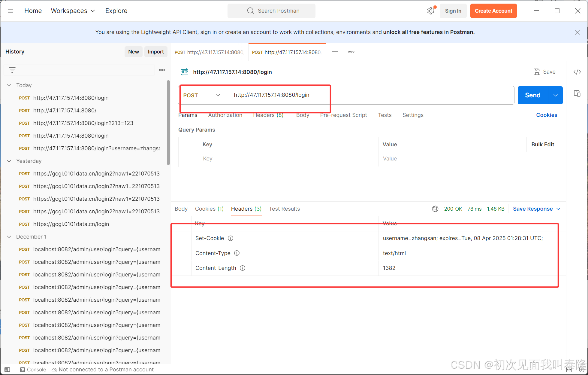Close the lightweight client banner

pyautogui.click(x=577, y=32)
